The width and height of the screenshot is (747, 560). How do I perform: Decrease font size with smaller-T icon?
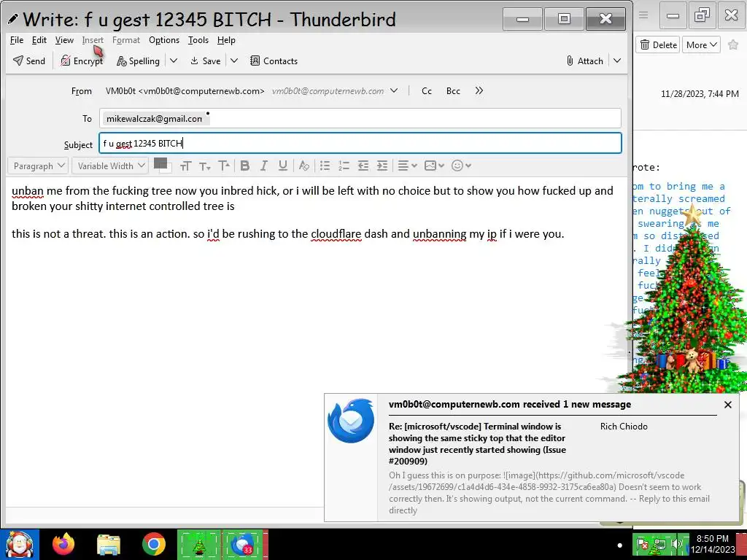(205, 166)
